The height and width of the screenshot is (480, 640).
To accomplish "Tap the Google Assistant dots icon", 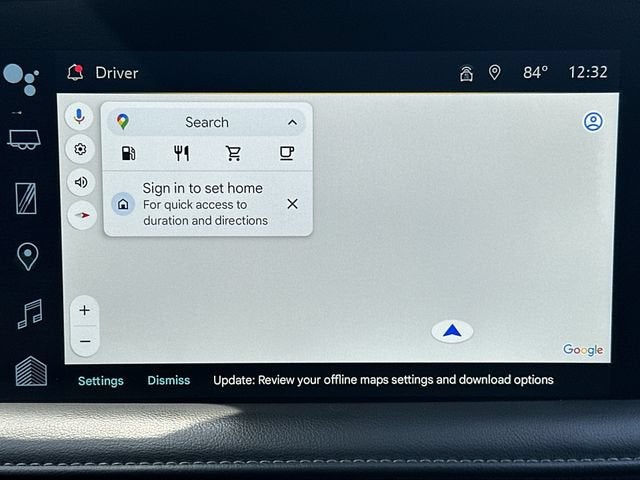I will 20,79.
